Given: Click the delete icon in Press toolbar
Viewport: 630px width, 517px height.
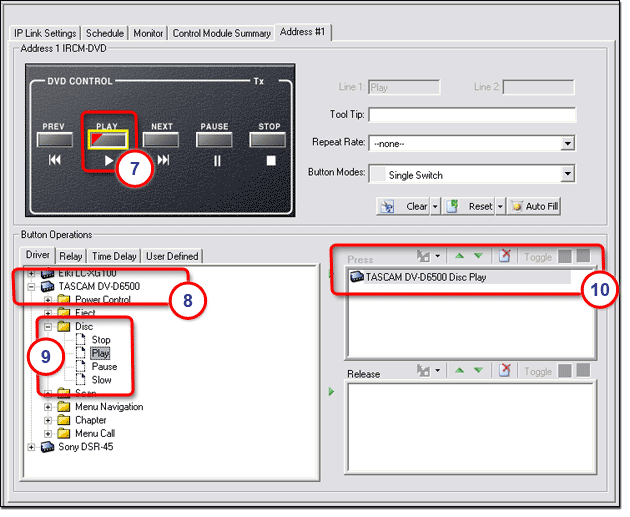Looking at the screenshot, I should pos(506,257).
